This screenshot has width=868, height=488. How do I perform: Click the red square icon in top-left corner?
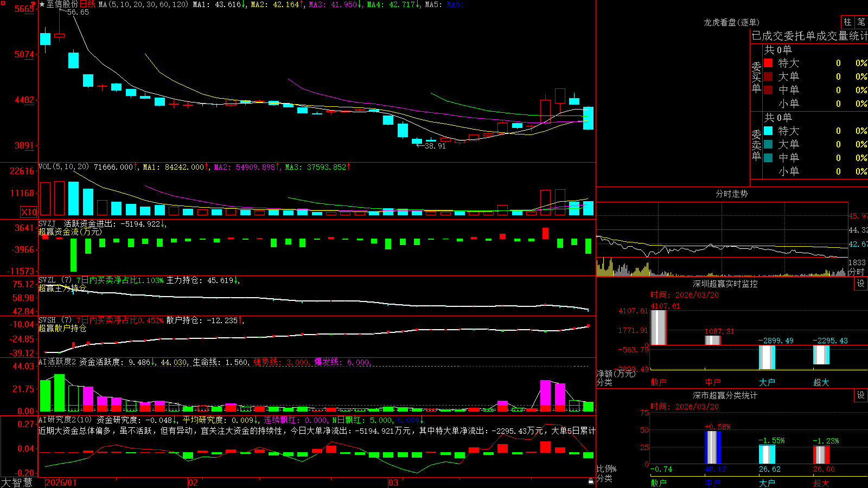[x=2, y=3]
